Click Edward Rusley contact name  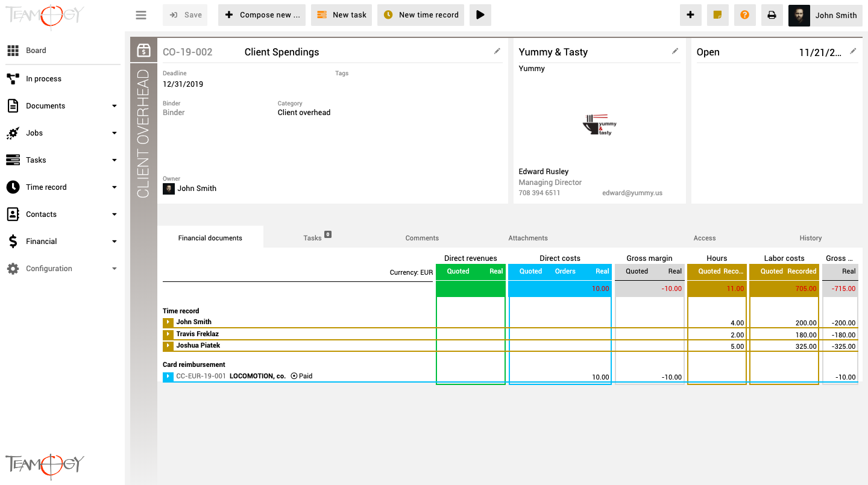pos(544,172)
